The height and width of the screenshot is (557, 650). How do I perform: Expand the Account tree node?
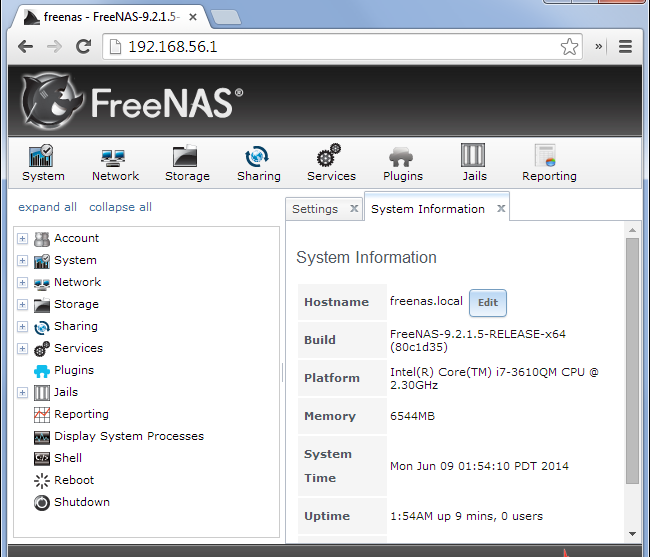[22, 239]
